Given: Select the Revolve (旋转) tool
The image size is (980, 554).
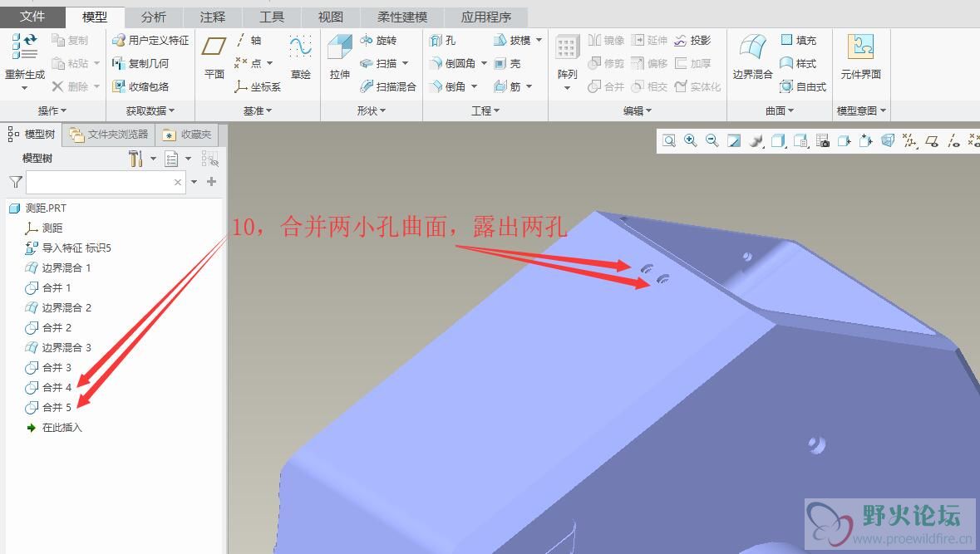Looking at the screenshot, I should 379,41.
